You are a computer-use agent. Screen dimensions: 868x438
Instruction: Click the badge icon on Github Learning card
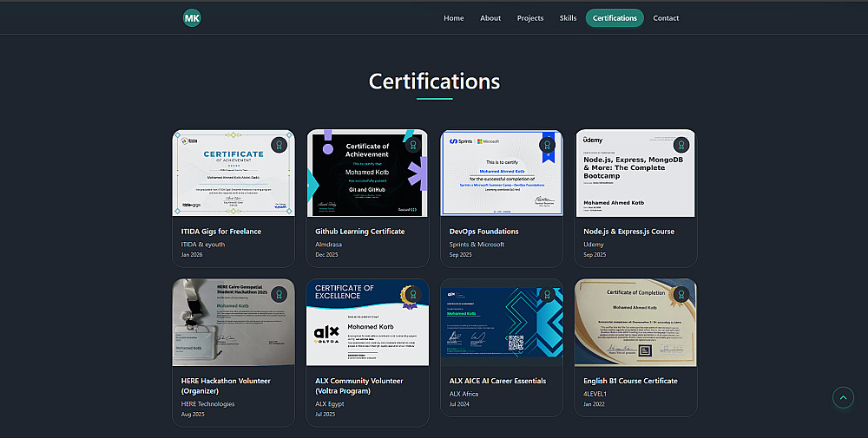(x=413, y=145)
